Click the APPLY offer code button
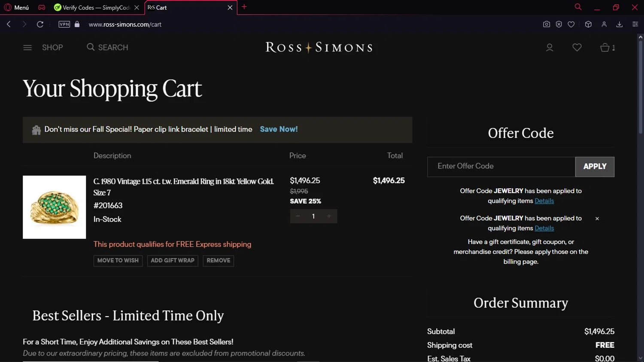The image size is (644, 362). tap(595, 167)
